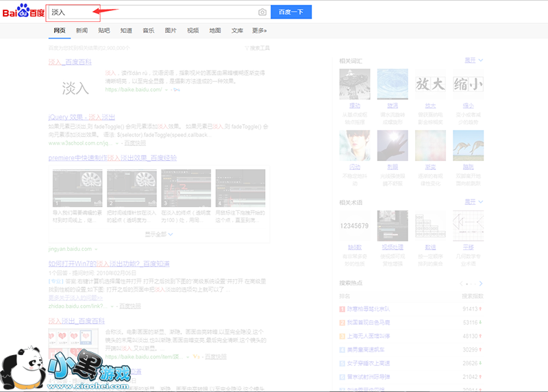
Task: Click the 数组 grid thumbnail
Action: click(x=430, y=225)
